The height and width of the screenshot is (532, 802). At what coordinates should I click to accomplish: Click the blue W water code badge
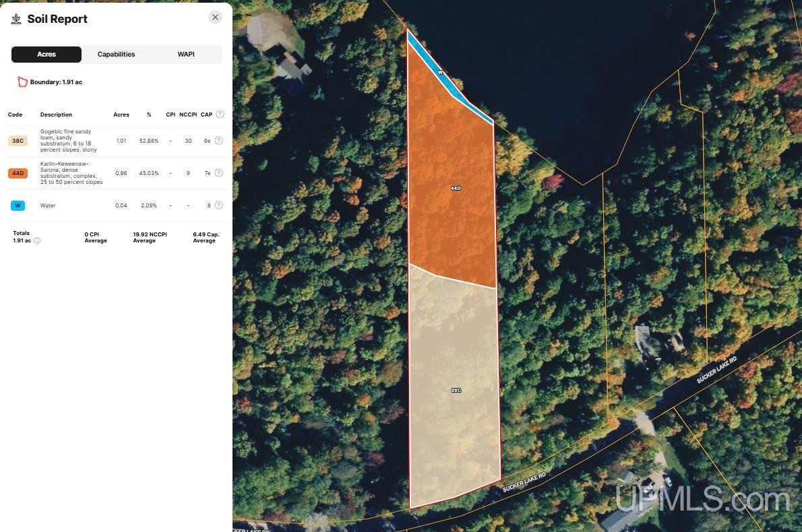(x=18, y=205)
